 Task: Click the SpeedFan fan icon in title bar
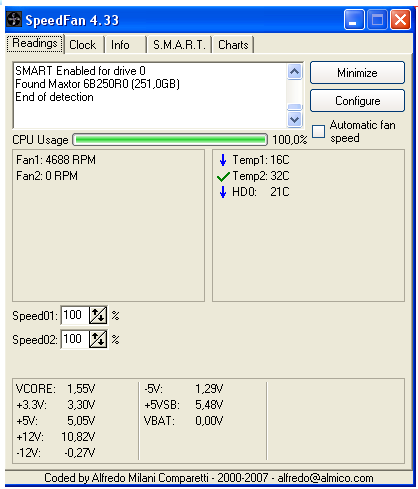[14, 19]
